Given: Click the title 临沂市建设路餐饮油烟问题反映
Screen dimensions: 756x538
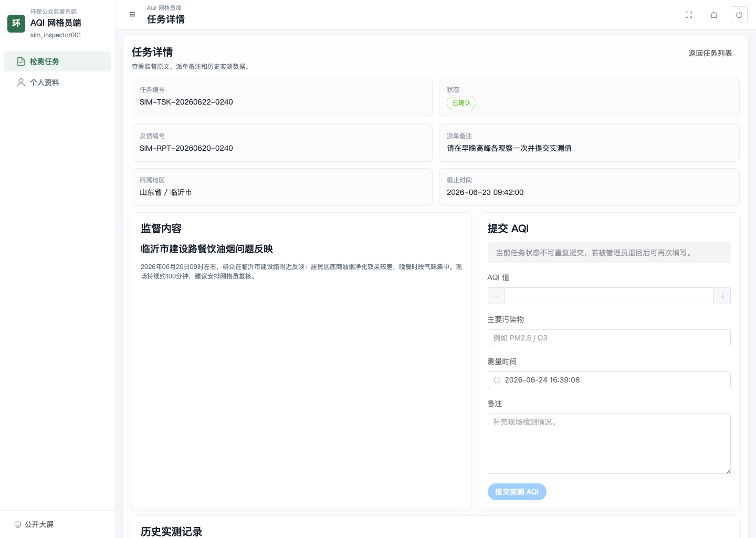Looking at the screenshot, I should click(207, 249).
